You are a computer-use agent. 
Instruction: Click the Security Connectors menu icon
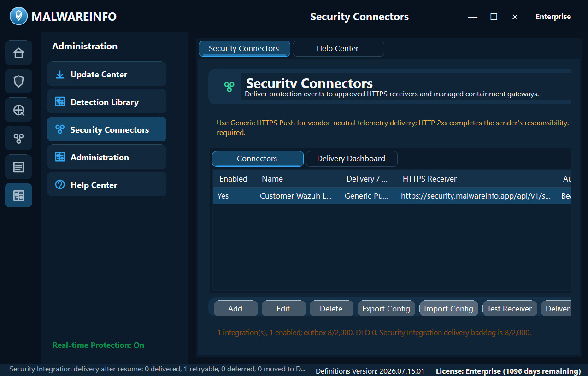[60, 129]
